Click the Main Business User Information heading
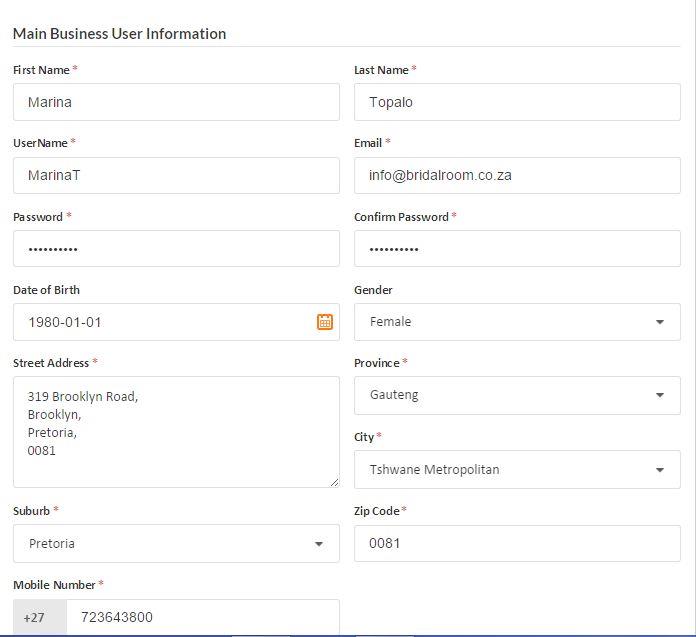Viewport: 696px width, 637px height. (x=119, y=33)
